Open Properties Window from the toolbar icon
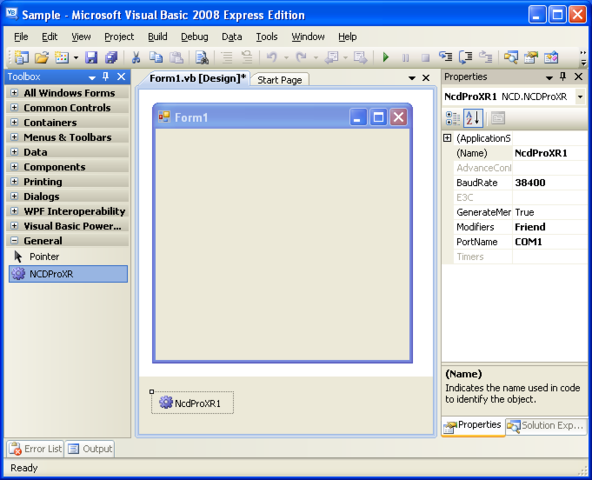The width and height of the screenshot is (592, 480). (531, 57)
